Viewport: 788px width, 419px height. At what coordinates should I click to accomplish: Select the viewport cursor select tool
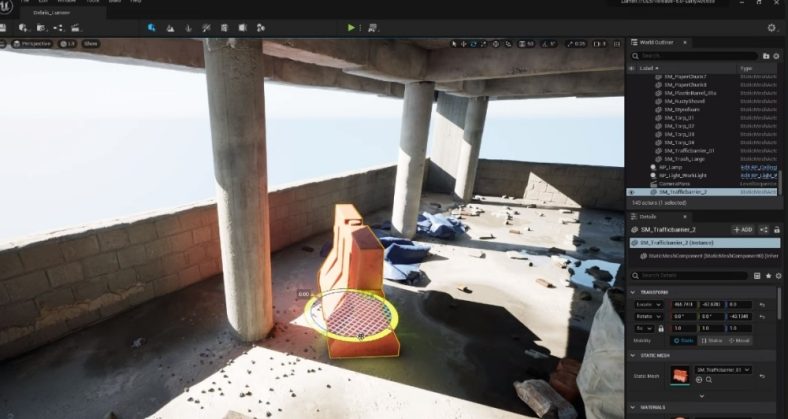[454, 44]
